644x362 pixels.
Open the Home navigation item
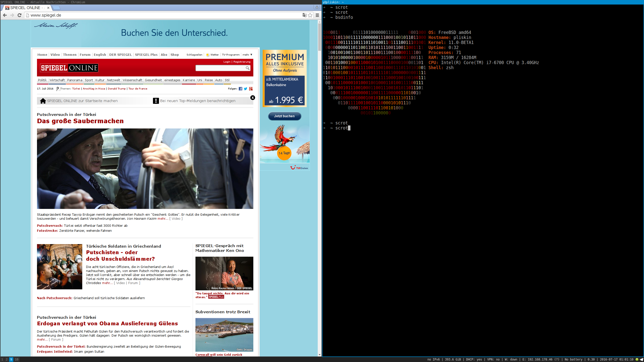click(x=42, y=55)
